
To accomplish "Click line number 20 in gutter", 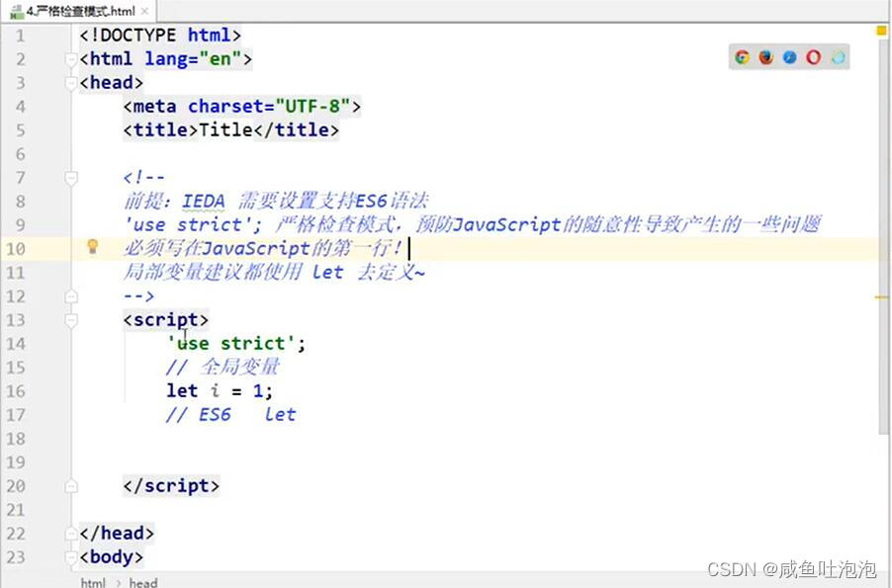I will pos(16,486).
